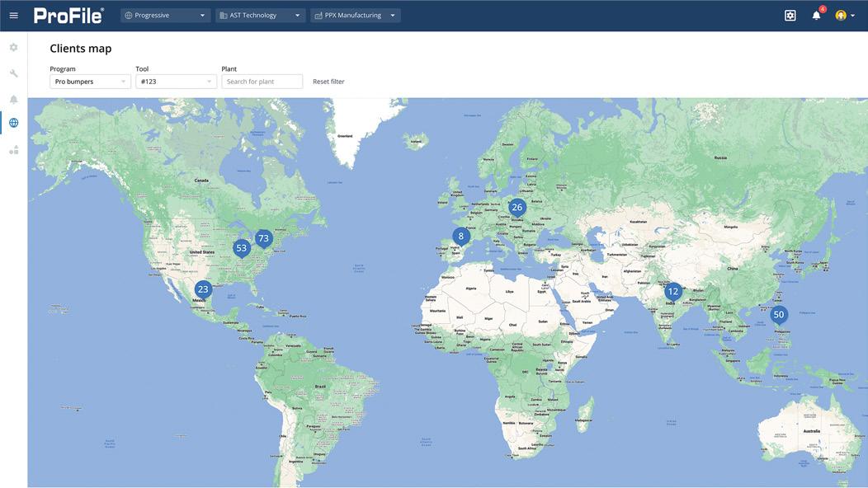Viewport: 868px width, 488px height.
Task: Click Canada label on map
Action: [x=201, y=181]
